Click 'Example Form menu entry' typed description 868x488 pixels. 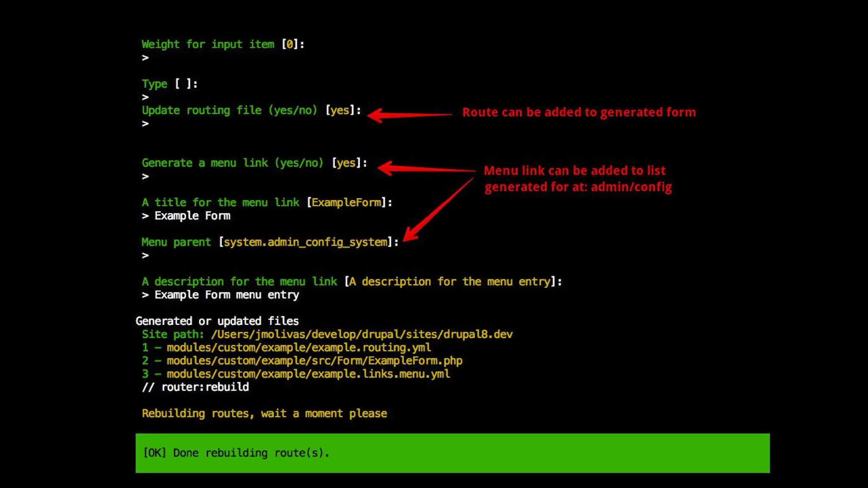point(226,295)
